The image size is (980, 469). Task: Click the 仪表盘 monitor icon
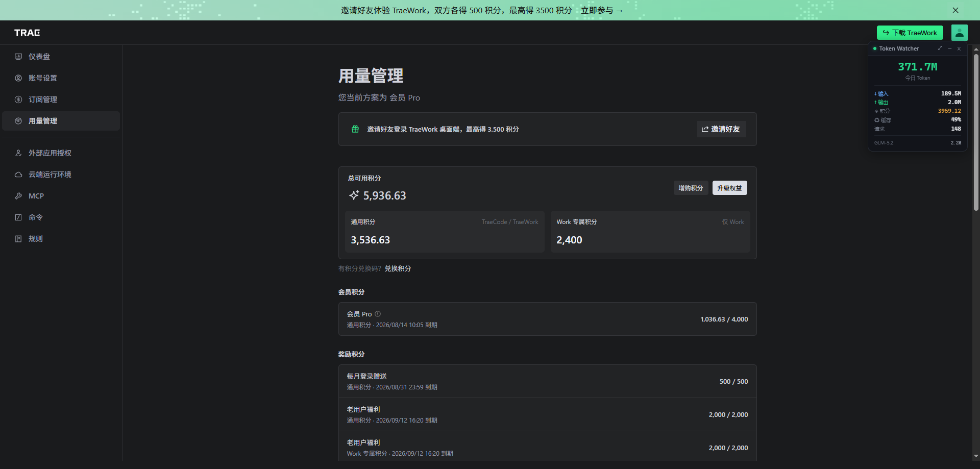point(18,57)
